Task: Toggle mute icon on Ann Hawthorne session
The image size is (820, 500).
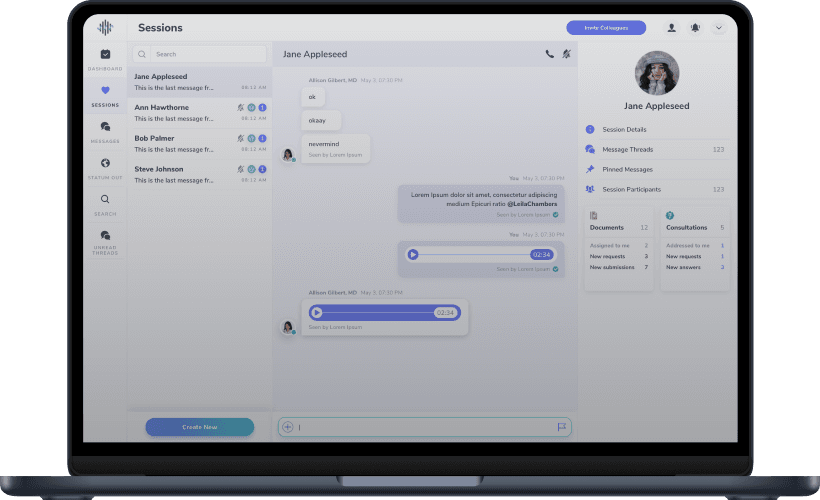Action: point(241,107)
